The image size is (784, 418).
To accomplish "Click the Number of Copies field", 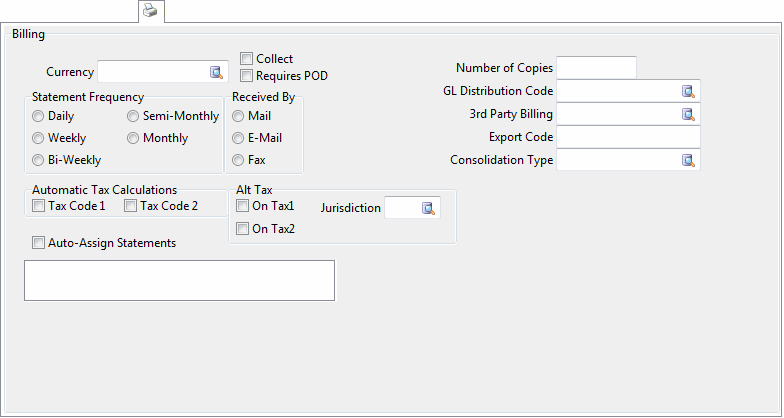I will click(x=596, y=68).
